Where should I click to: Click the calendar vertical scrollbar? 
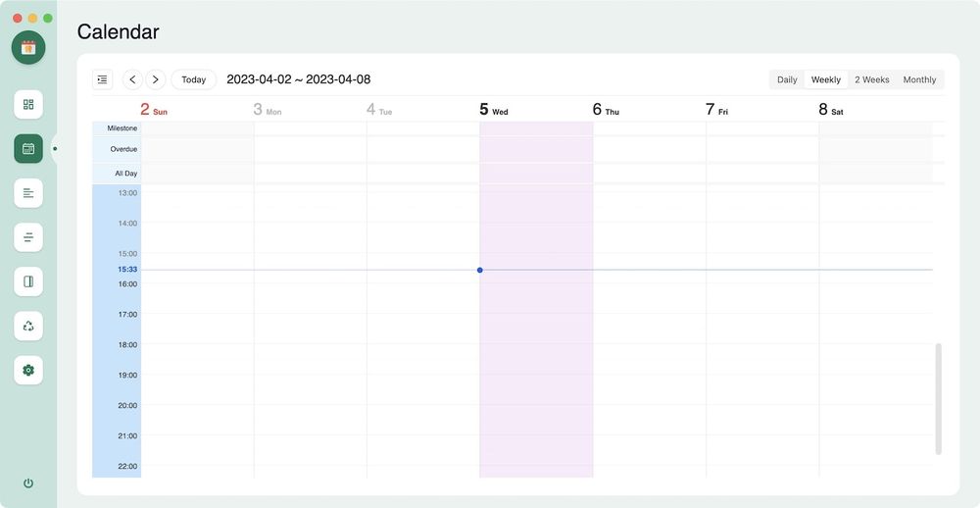point(938,398)
